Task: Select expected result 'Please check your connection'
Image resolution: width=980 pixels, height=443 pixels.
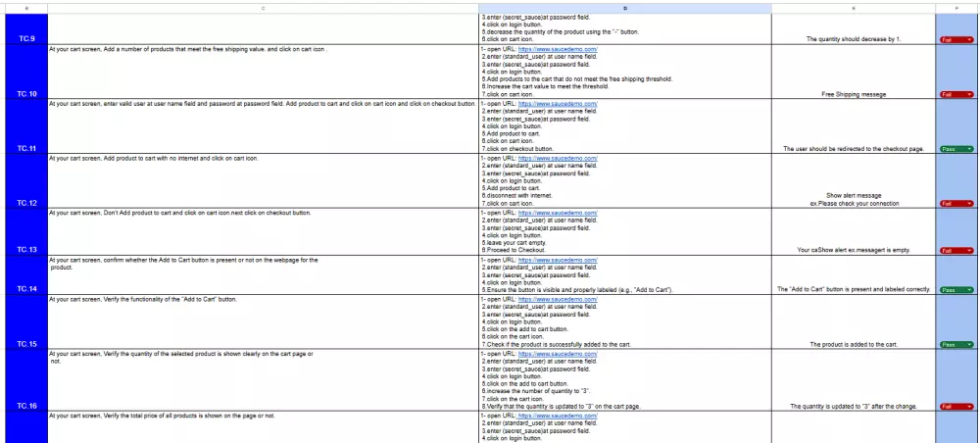Action: click(854, 180)
